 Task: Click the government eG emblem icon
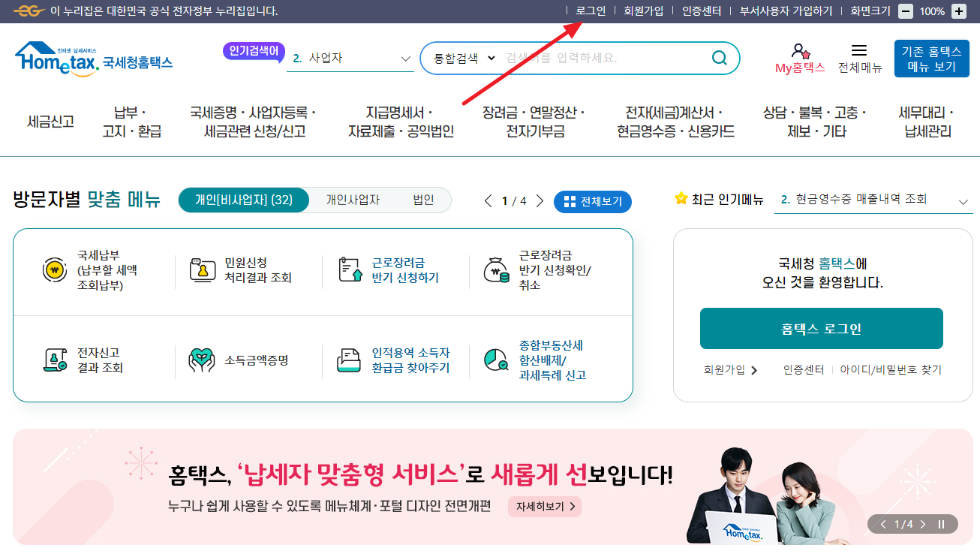pyautogui.click(x=29, y=11)
